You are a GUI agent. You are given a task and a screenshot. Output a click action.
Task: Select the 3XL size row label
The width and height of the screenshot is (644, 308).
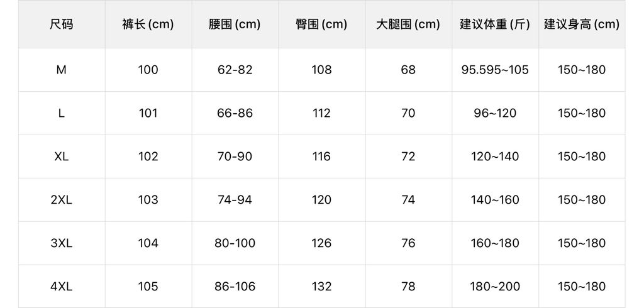(x=62, y=243)
